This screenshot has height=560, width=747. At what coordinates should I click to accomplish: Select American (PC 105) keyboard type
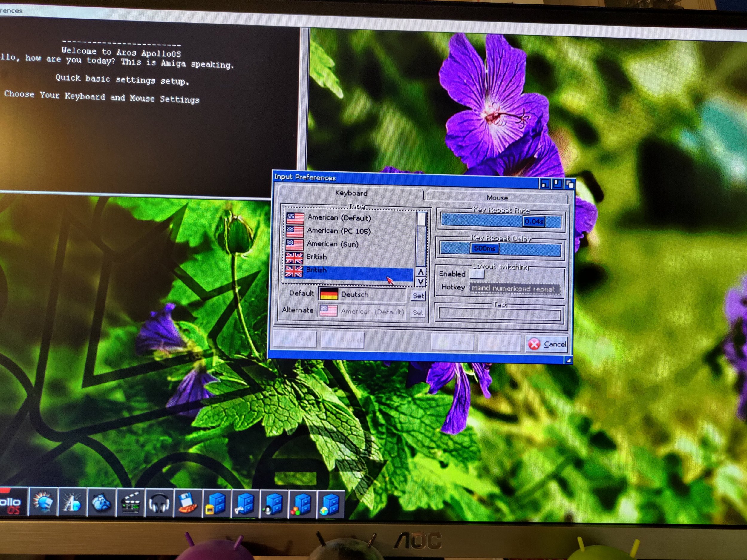(338, 231)
